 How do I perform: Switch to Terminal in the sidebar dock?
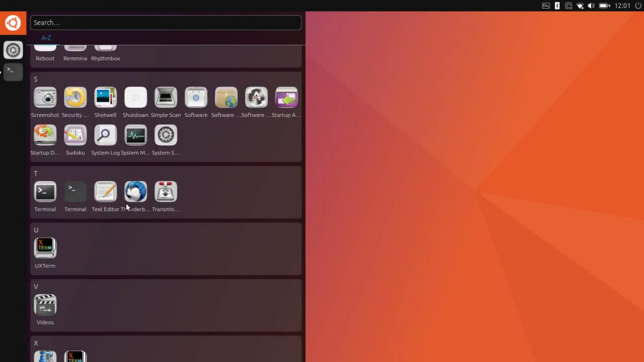point(13,71)
